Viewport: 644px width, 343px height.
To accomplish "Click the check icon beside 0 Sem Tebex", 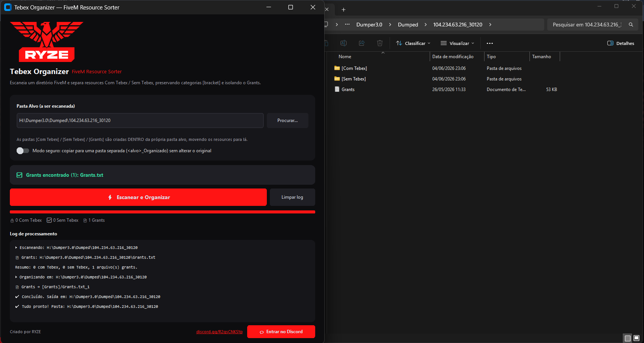I will pos(49,220).
